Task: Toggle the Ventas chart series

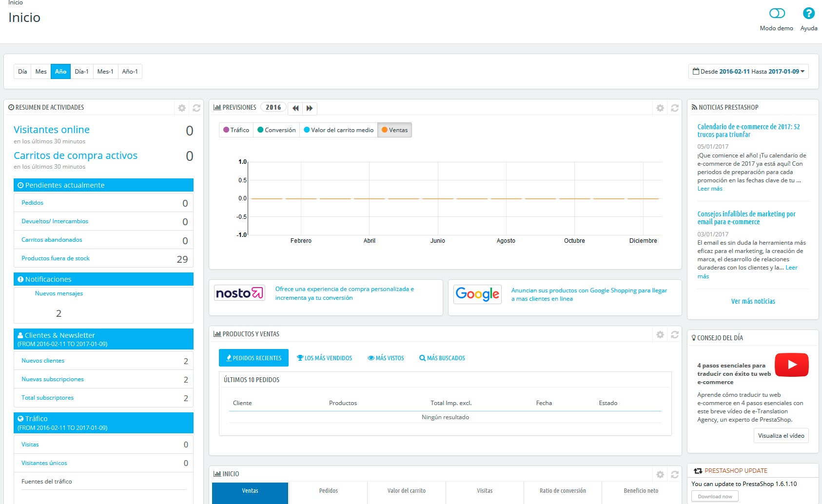Action: 394,130
